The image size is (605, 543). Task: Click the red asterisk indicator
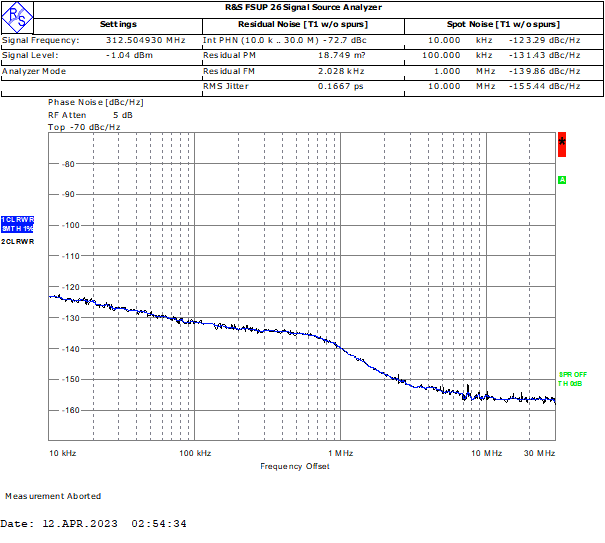tap(562, 144)
